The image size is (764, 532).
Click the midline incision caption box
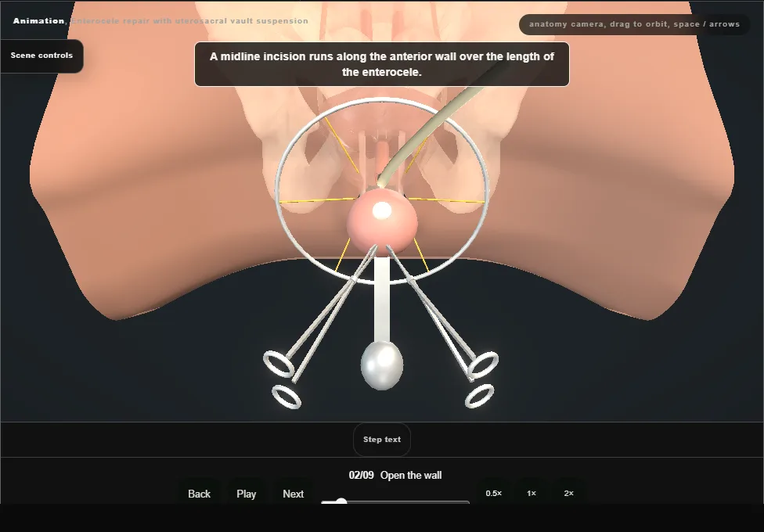tap(382, 64)
